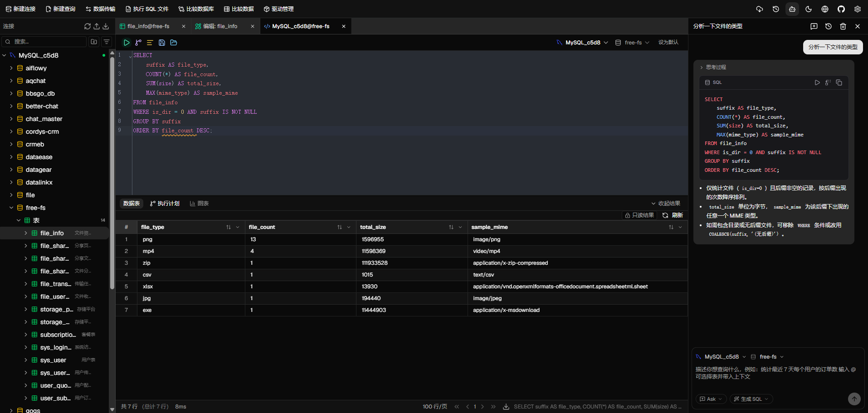Refresh results with 刷新
Screen dimensions: 868x413
[673, 215]
